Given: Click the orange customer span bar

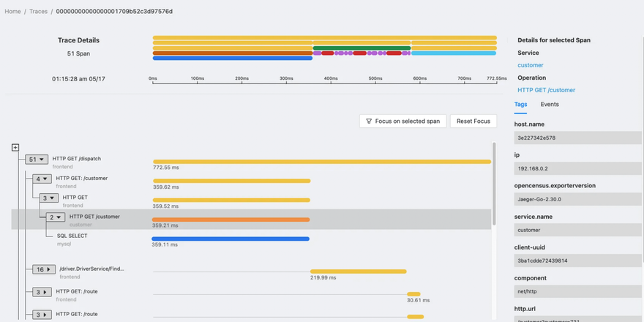Looking at the screenshot, I should pyautogui.click(x=231, y=218).
